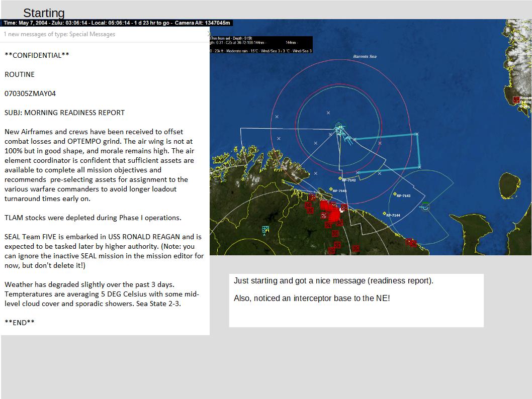Click the Barents Sea map label
This screenshot has height=399, width=532.
[x=365, y=56]
